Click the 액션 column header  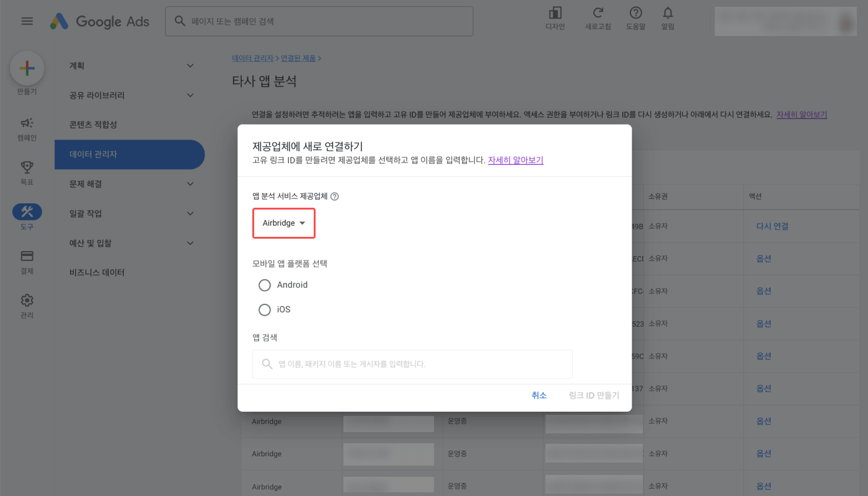click(x=755, y=197)
